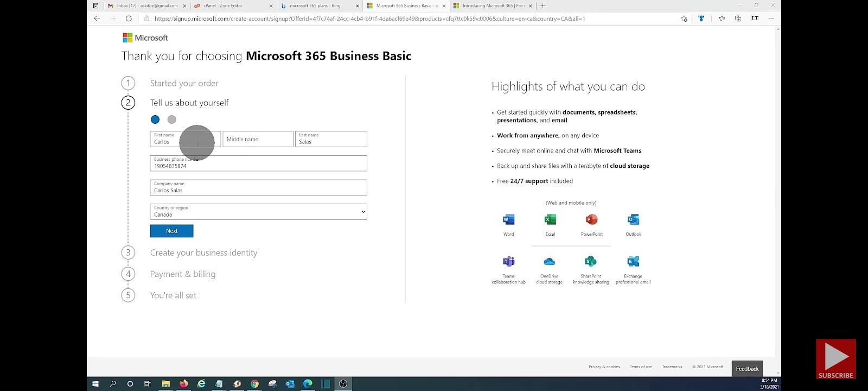
Task: Open Google Chrome from the taskbar
Action: tap(254, 384)
